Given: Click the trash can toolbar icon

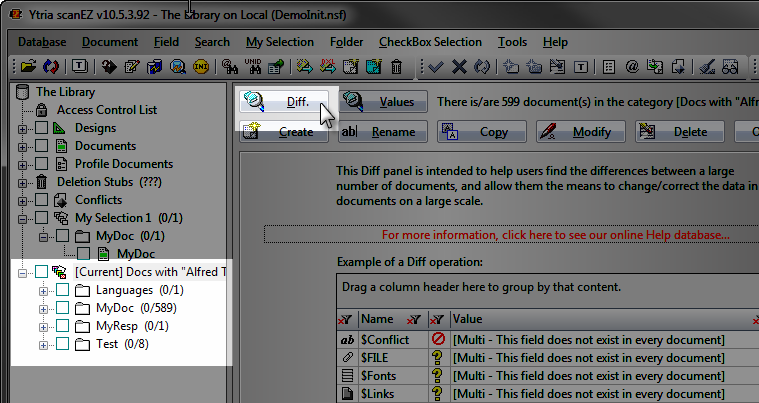Looking at the screenshot, I should [x=396, y=67].
